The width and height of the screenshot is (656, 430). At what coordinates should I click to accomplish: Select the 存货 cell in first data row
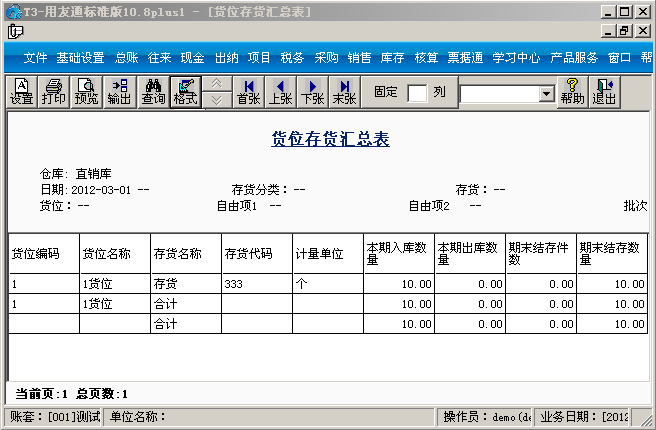click(186, 284)
